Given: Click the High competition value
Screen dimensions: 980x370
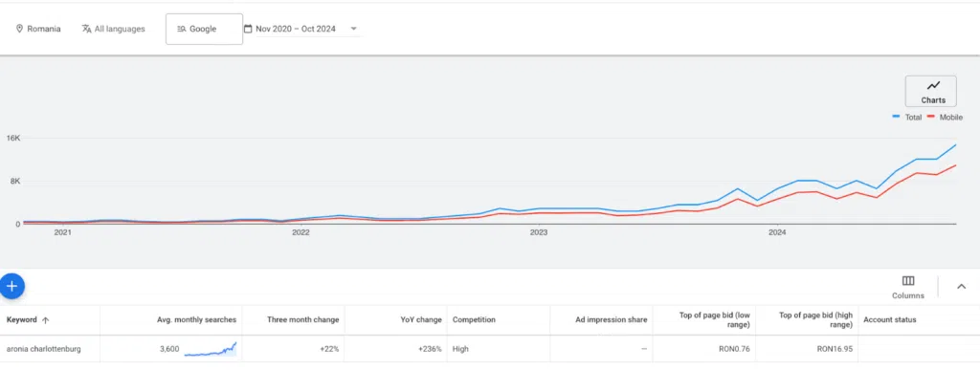Looking at the screenshot, I should (460, 349).
